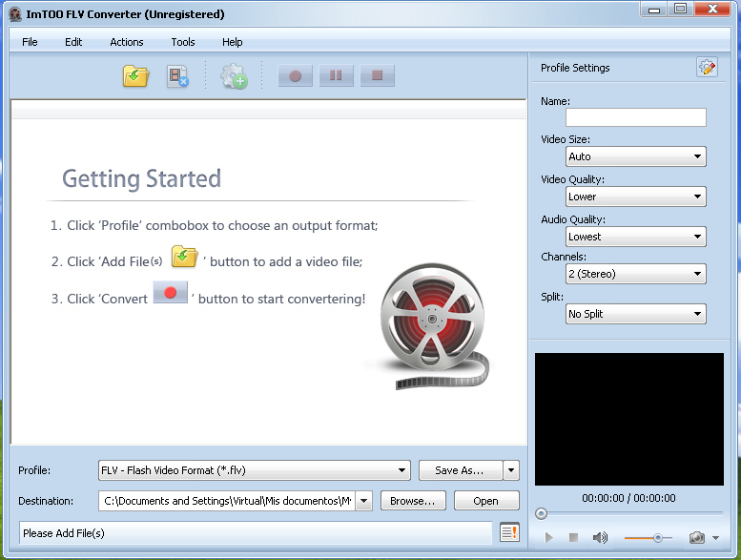Open the Help menu

[x=232, y=42]
